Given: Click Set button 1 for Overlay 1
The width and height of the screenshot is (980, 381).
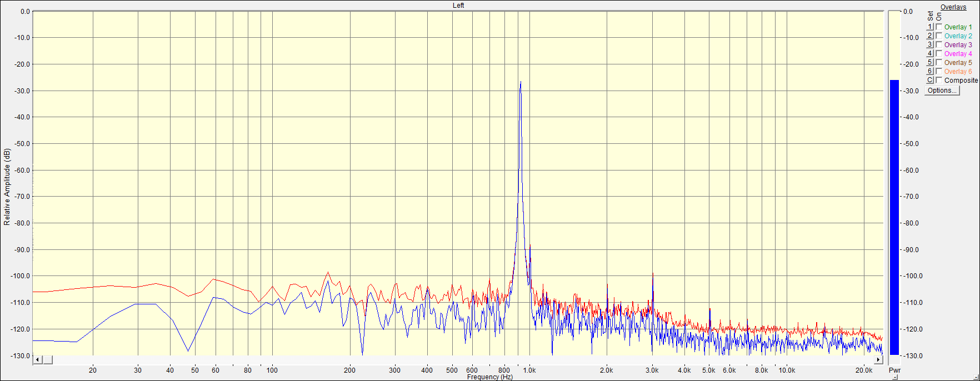Looking at the screenshot, I should click(929, 27).
